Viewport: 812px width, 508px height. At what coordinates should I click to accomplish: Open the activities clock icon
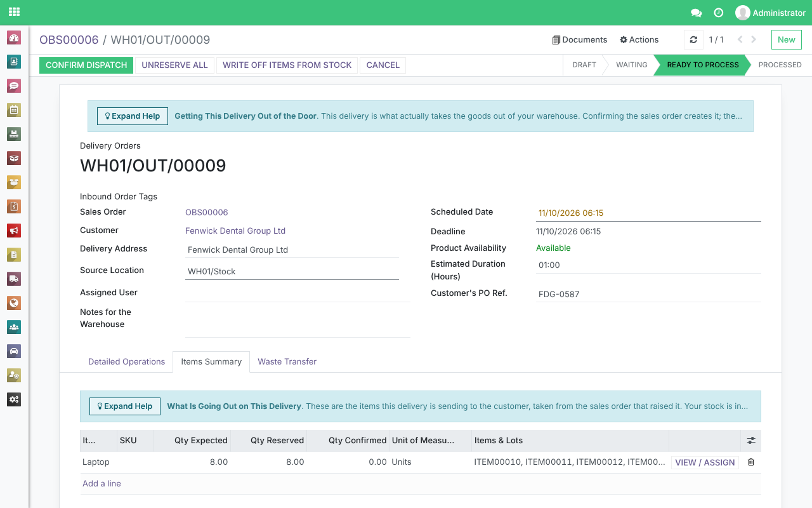[719, 13]
